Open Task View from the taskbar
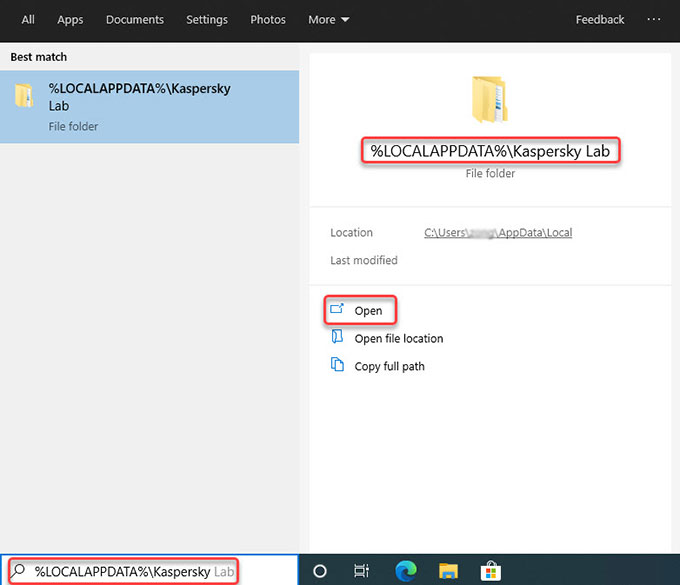Screen dimensions: 680x585 361,571
